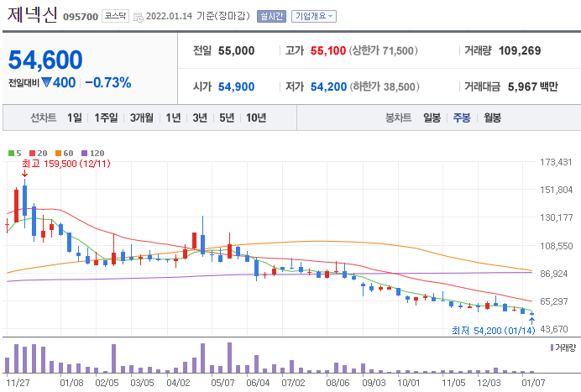Click the 최고 159,500 (12/11) high marker
The image size is (581, 392).
(66, 164)
